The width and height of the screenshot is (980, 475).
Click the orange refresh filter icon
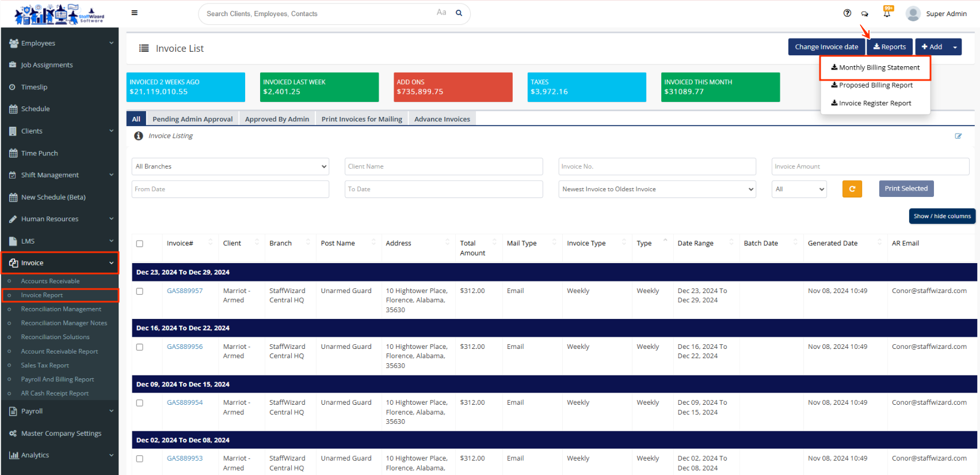tap(852, 189)
